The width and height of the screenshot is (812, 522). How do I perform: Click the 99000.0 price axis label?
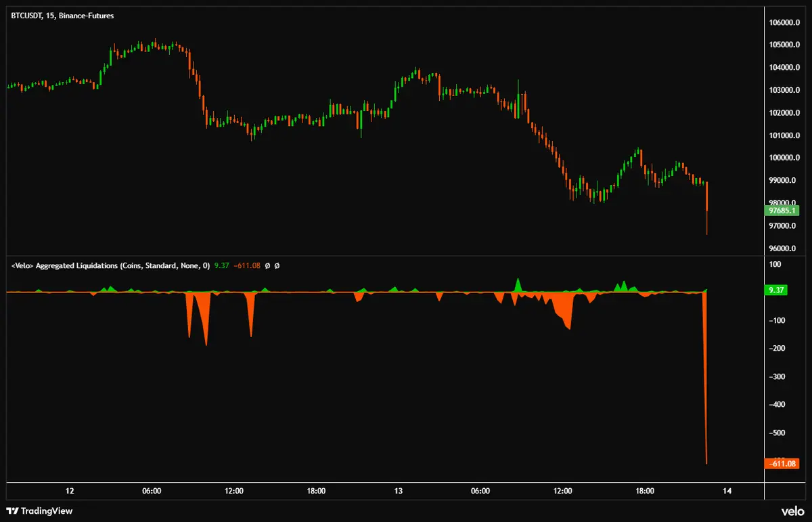[x=784, y=180]
